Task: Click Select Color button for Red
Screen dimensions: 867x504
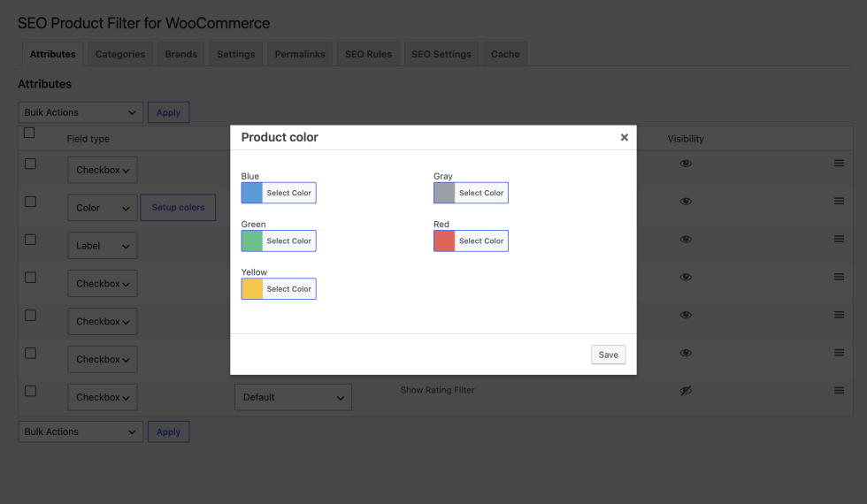Action: (481, 241)
